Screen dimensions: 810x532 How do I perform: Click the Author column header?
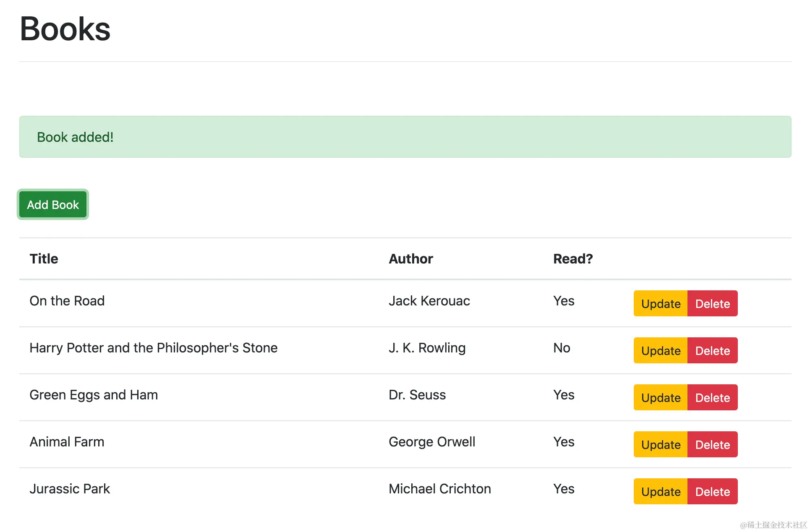tap(411, 259)
